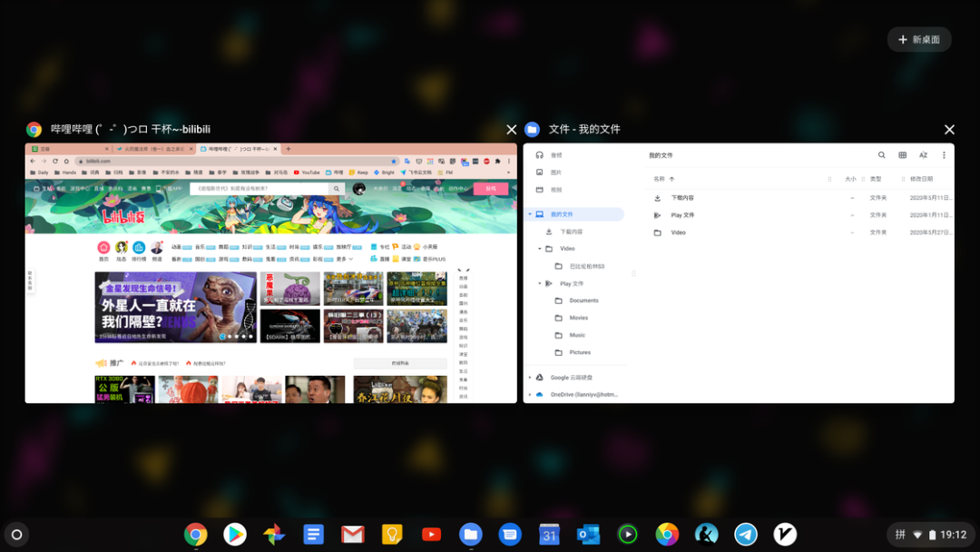
Task: Select active bilibili tab in Chrome
Action: coord(239,149)
